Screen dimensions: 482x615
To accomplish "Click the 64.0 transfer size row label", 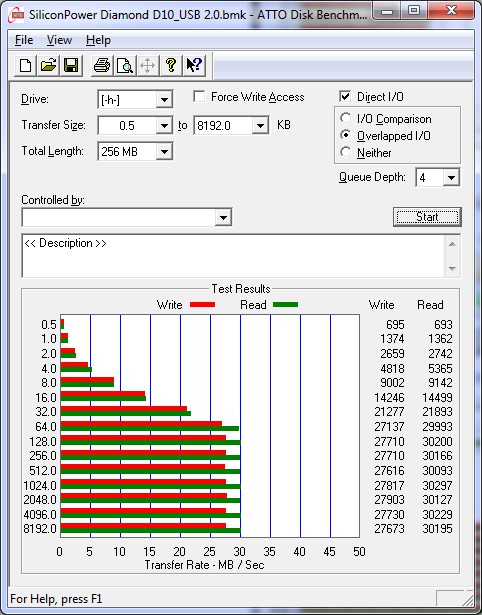I will point(46,427).
